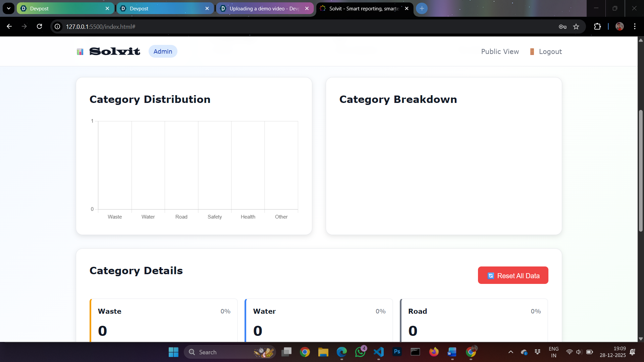Click the Waste category card

[164, 320]
